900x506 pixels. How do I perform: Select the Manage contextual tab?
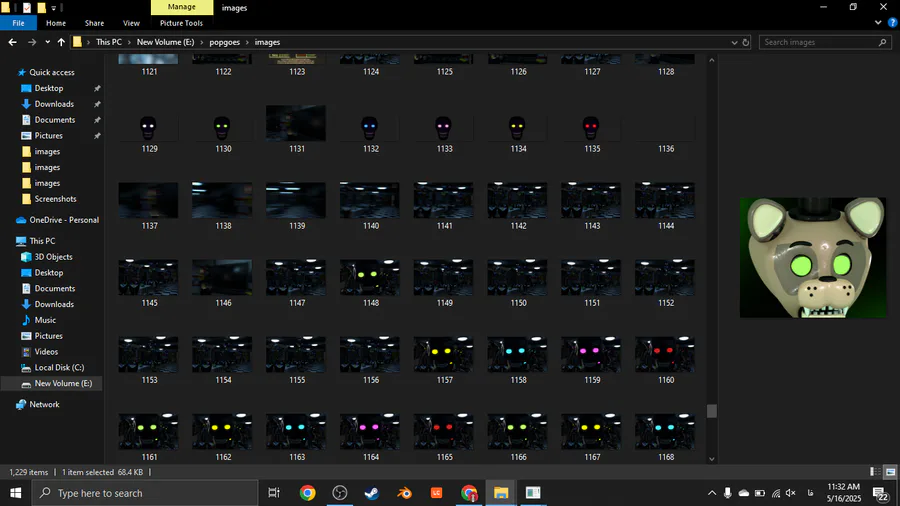tap(181, 7)
